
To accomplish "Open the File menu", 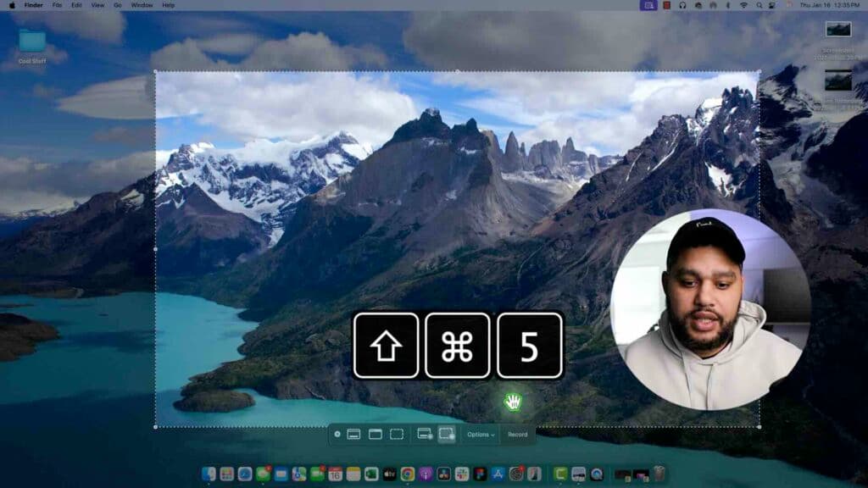I will pos(57,5).
